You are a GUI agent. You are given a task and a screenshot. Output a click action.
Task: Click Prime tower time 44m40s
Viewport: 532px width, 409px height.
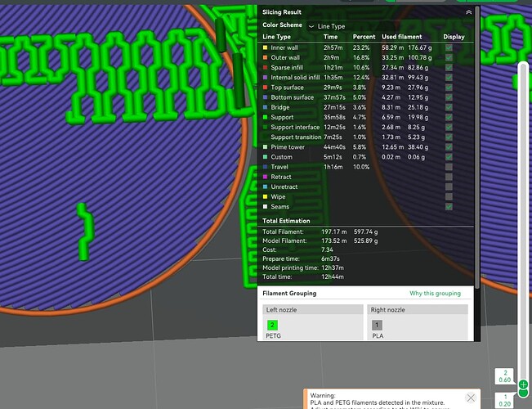(334, 147)
